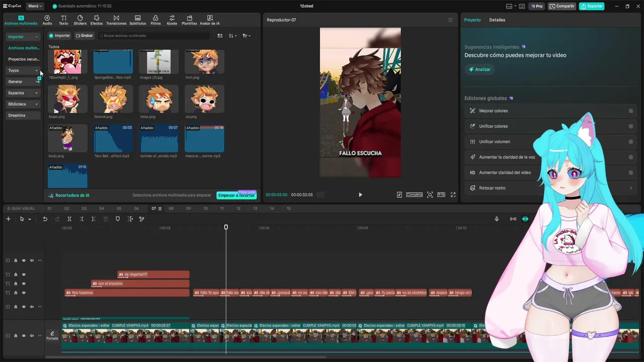644x362 pixels.
Task: Click the Reproductor panel hamburger menu
Action: click(450, 20)
